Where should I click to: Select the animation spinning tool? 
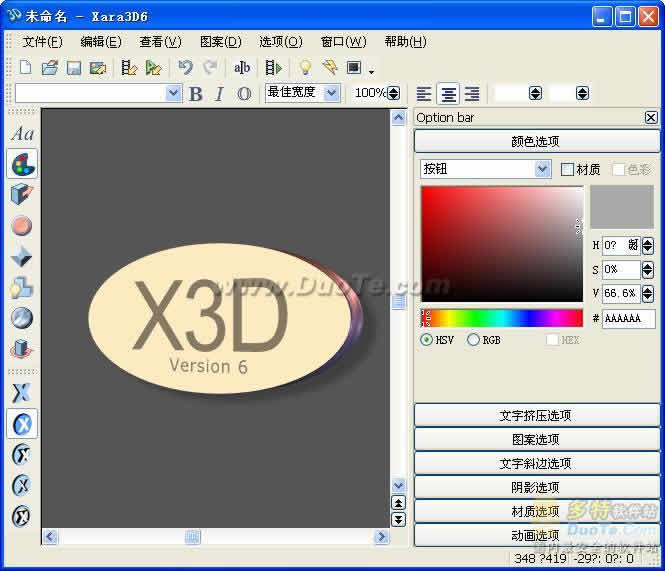[x=21, y=349]
